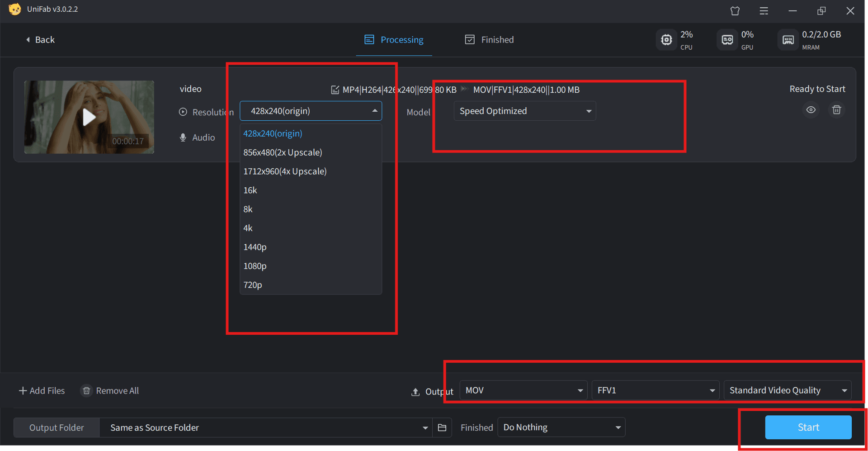This screenshot has height=451, width=868.
Task: Click the Ready to Start status text
Action: 817,89
